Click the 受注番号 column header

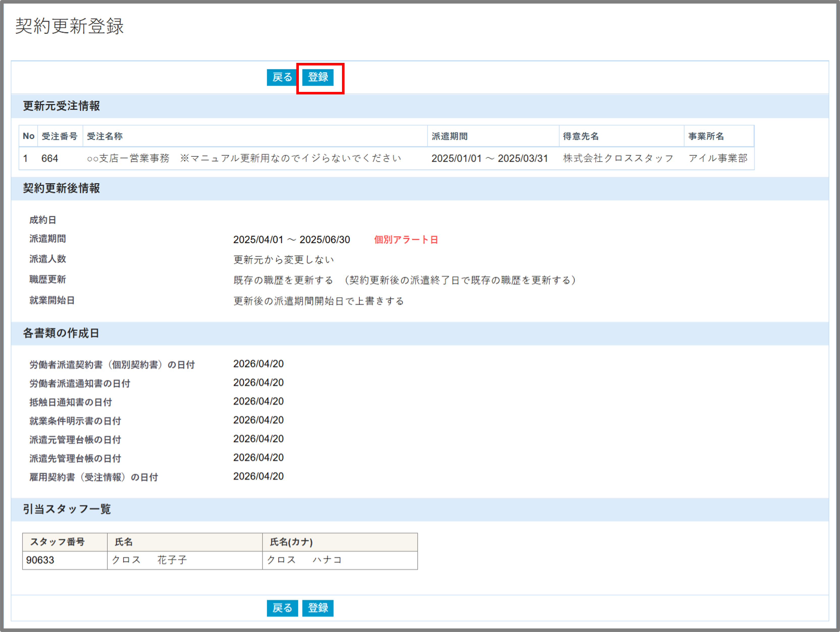(60, 136)
